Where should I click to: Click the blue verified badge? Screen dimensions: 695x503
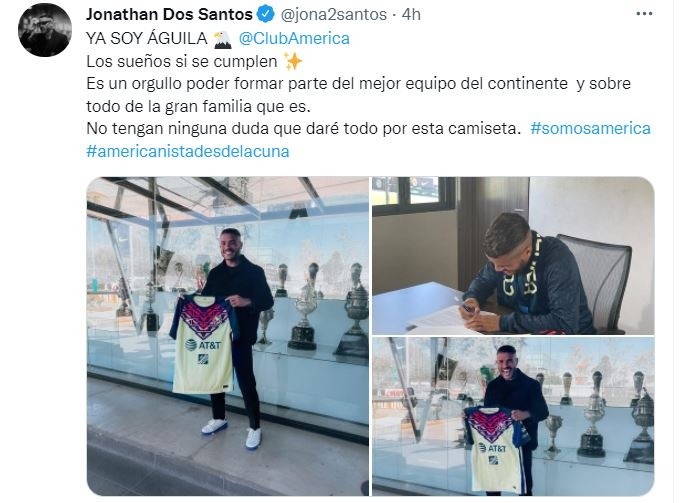pos(266,15)
